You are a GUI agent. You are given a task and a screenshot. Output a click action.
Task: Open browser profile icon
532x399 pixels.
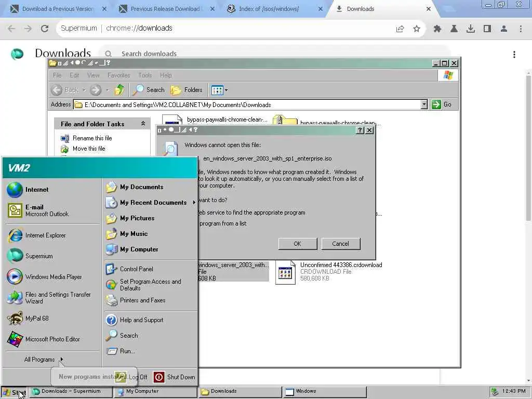click(504, 29)
